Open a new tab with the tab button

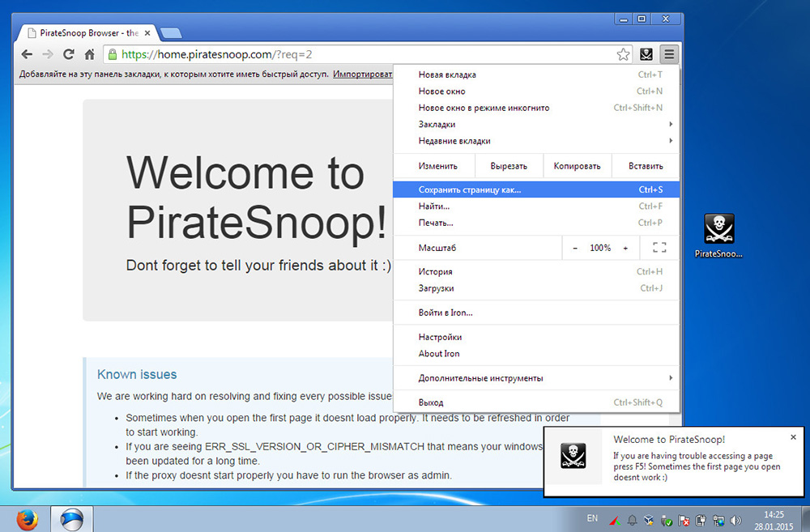tap(171, 33)
